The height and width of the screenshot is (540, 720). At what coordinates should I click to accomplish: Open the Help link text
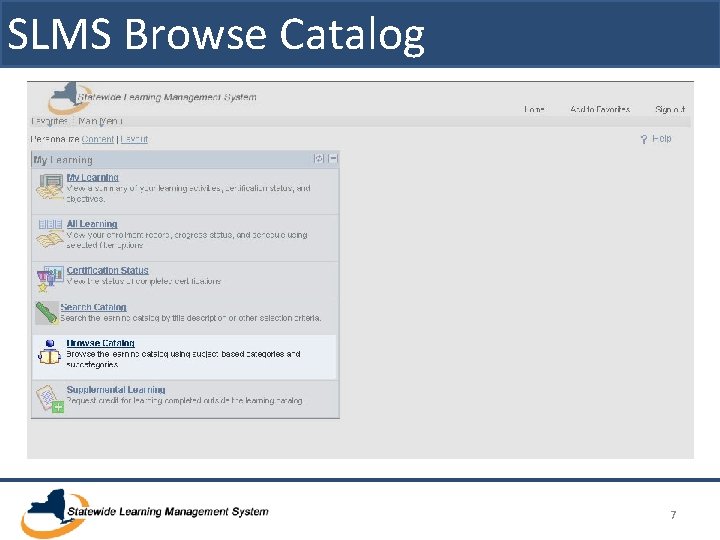[662, 139]
